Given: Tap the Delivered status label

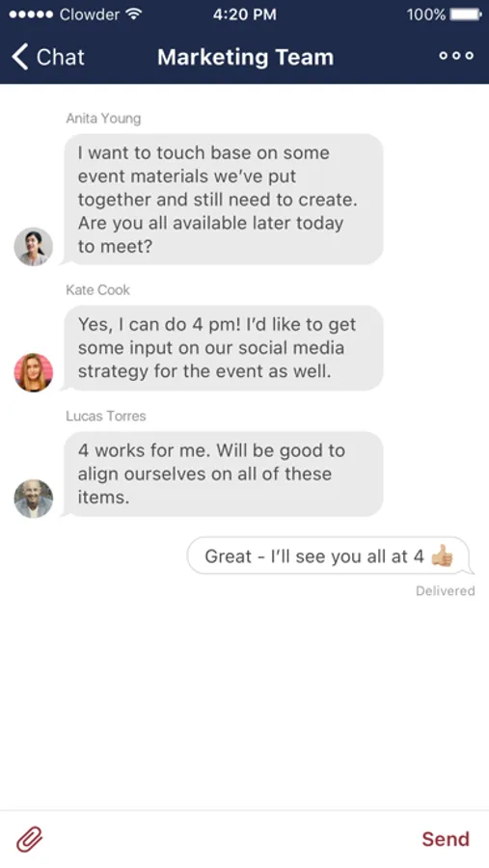Looking at the screenshot, I should point(446,590).
